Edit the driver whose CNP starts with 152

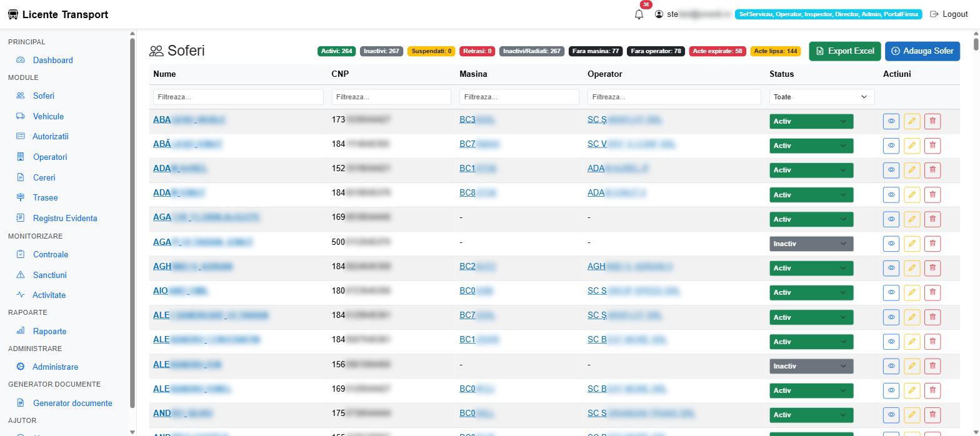(x=912, y=170)
